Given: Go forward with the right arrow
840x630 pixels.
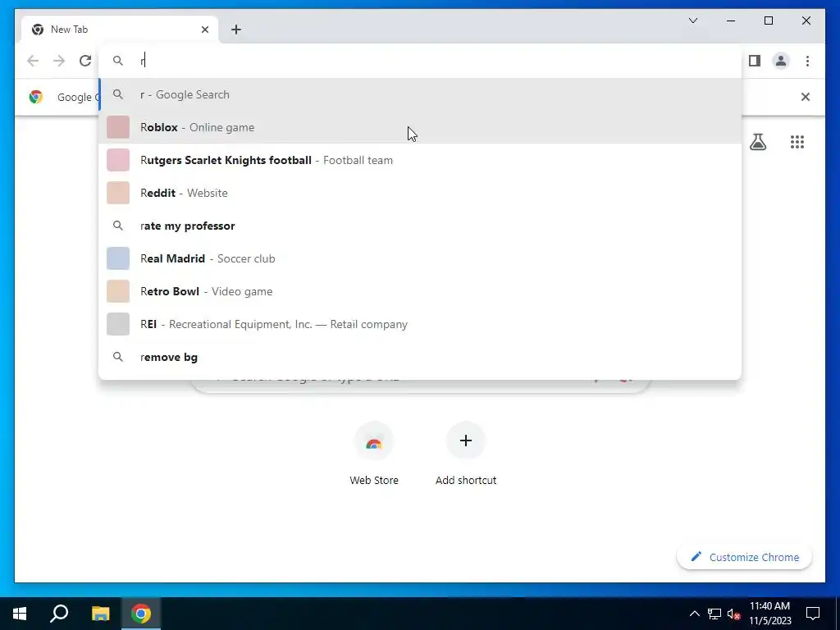Looking at the screenshot, I should [x=59, y=61].
